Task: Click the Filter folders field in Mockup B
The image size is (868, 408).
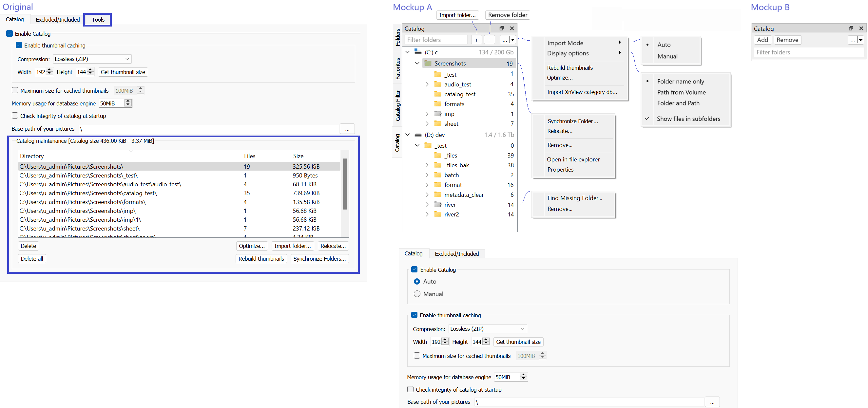Action: pos(808,52)
